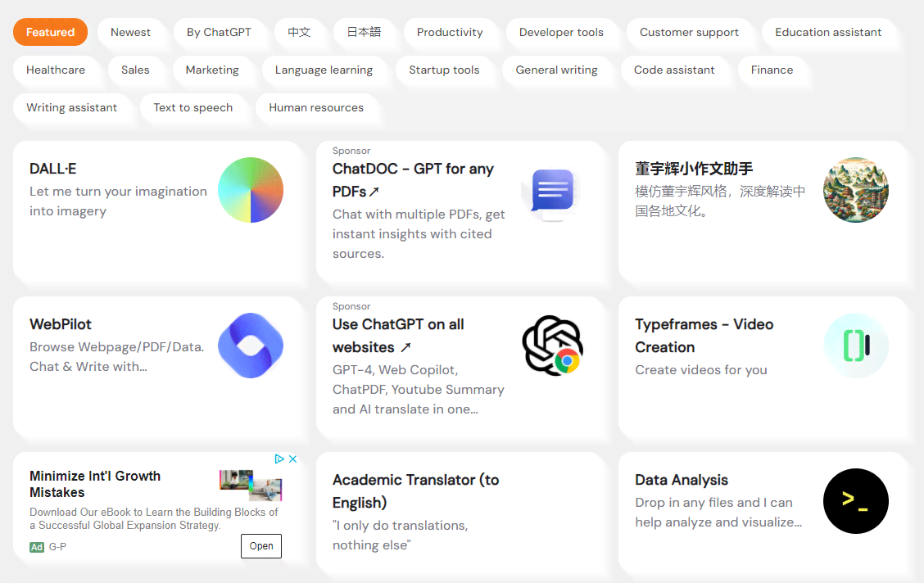Open the DALL·E rainbow color wheel icon
Image resolution: width=924 pixels, height=583 pixels.
point(251,190)
